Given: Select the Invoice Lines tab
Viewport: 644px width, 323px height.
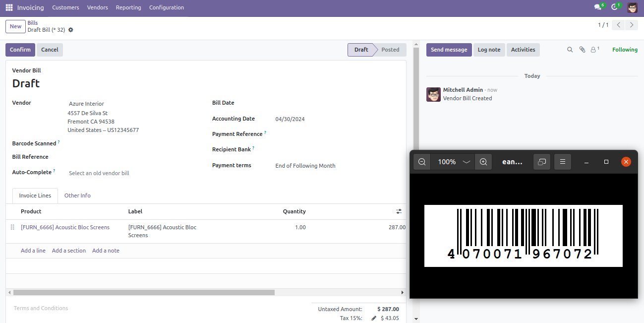Looking at the screenshot, I should point(35,195).
